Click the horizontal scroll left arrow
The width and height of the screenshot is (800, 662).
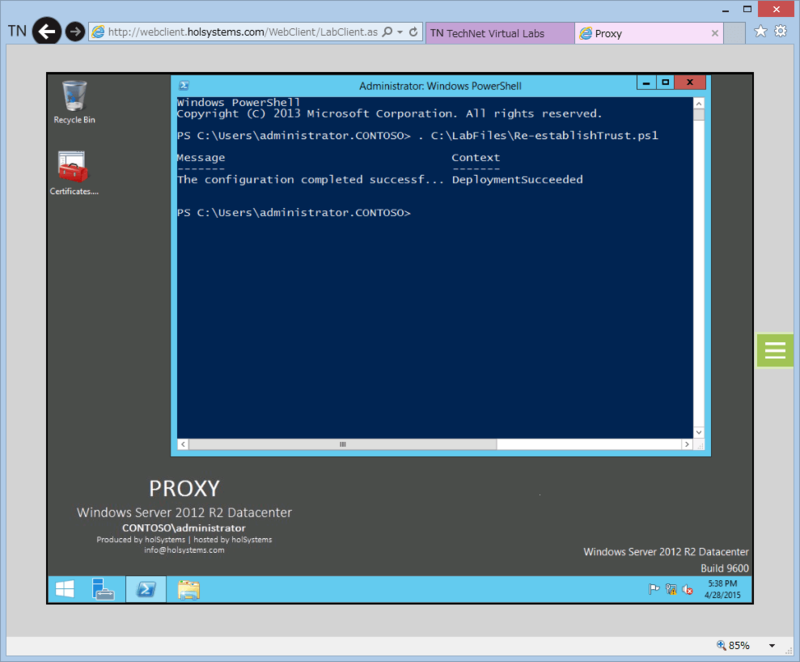coord(183,444)
